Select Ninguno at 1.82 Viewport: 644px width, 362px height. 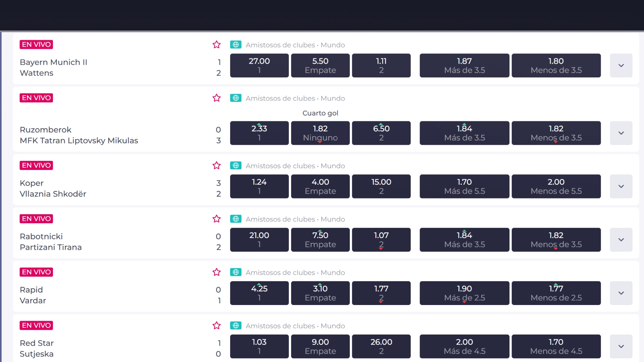[320, 133]
